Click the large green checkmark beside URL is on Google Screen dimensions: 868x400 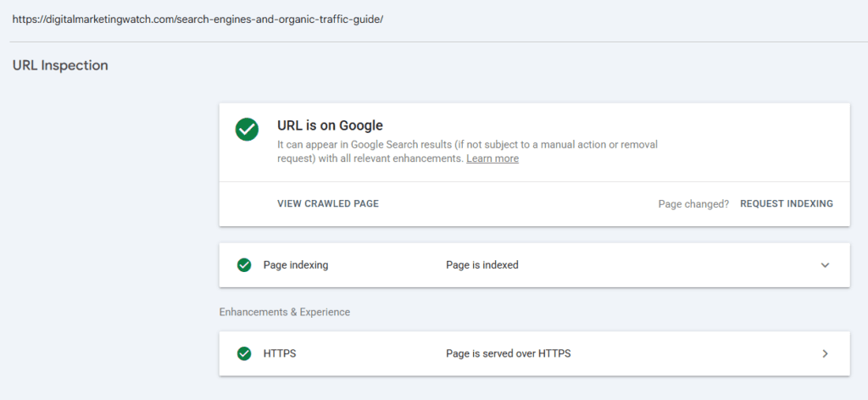point(247,130)
